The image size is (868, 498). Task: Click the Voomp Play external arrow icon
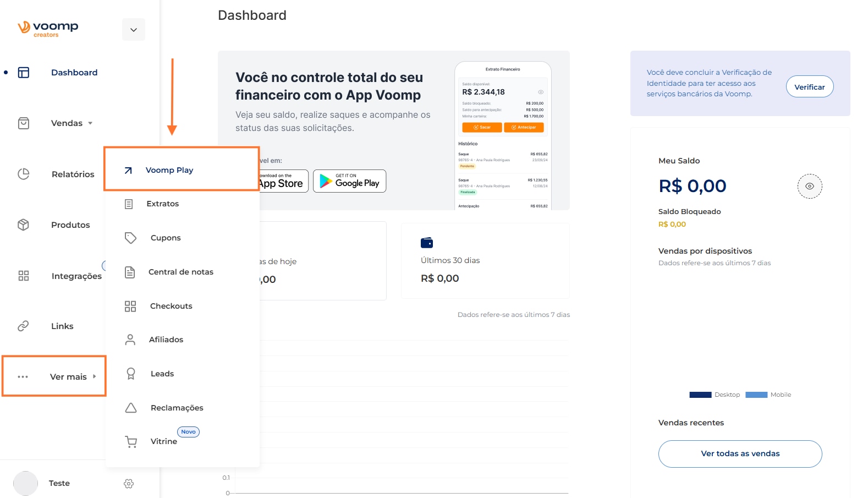(x=128, y=171)
